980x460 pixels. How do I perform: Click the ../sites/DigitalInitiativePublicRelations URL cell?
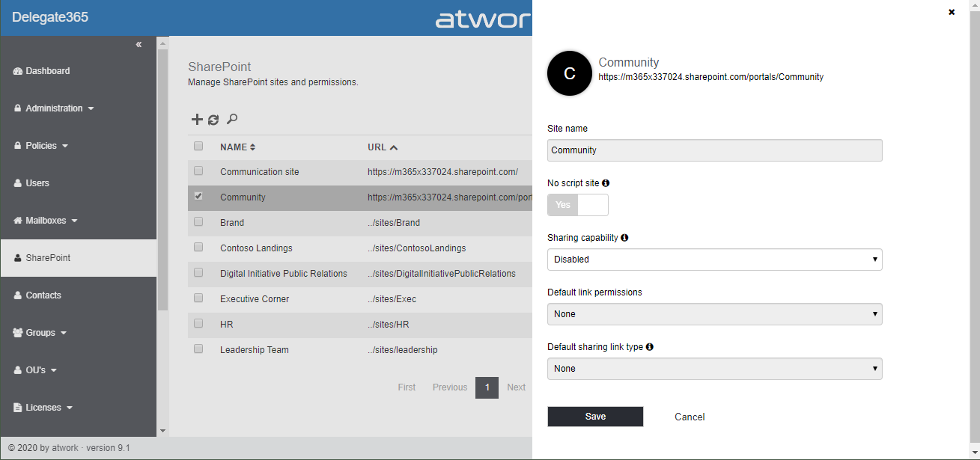pyautogui.click(x=442, y=274)
